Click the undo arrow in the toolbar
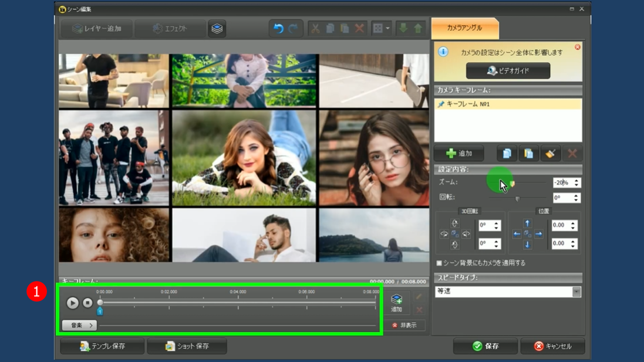644x362 pixels. tap(278, 29)
